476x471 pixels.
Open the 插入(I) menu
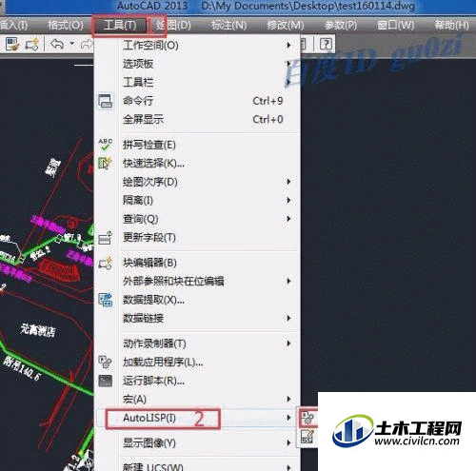click(x=13, y=25)
